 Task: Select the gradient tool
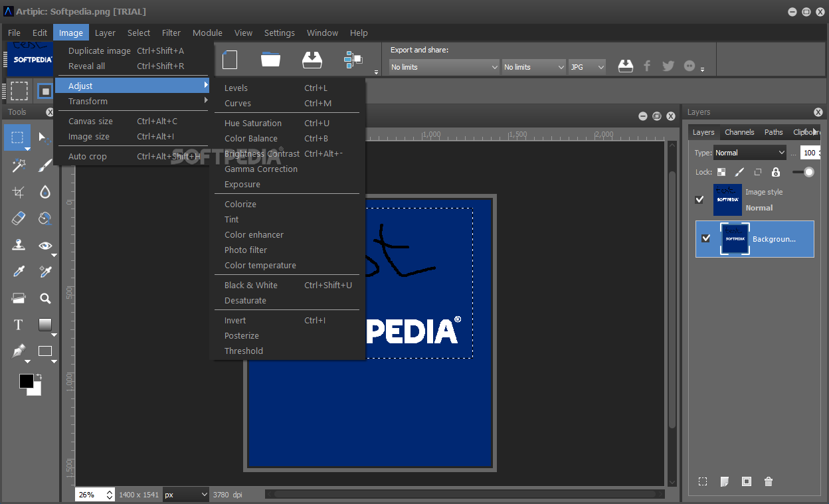coord(45,325)
